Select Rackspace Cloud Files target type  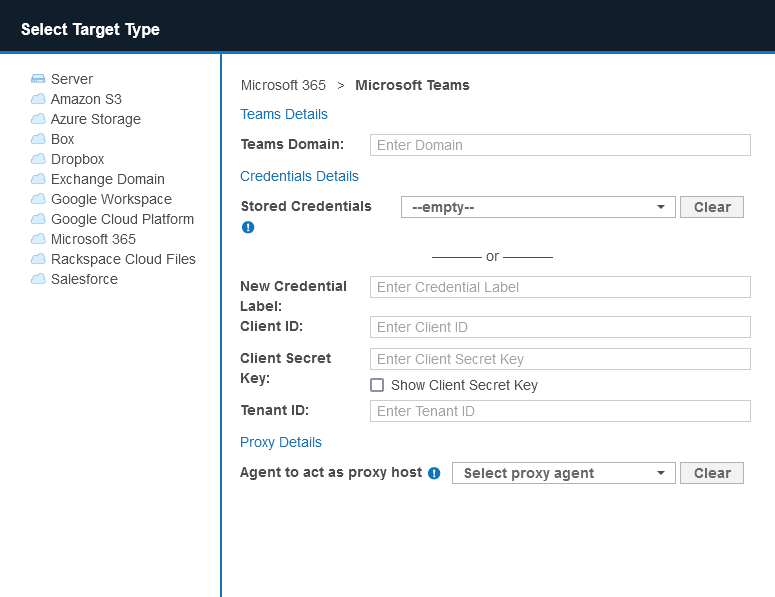tap(123, 259)
